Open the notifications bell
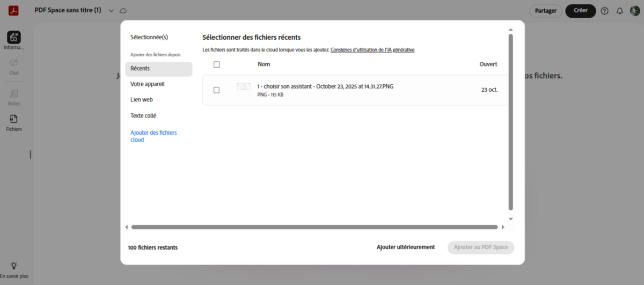 tap(620, 11)
